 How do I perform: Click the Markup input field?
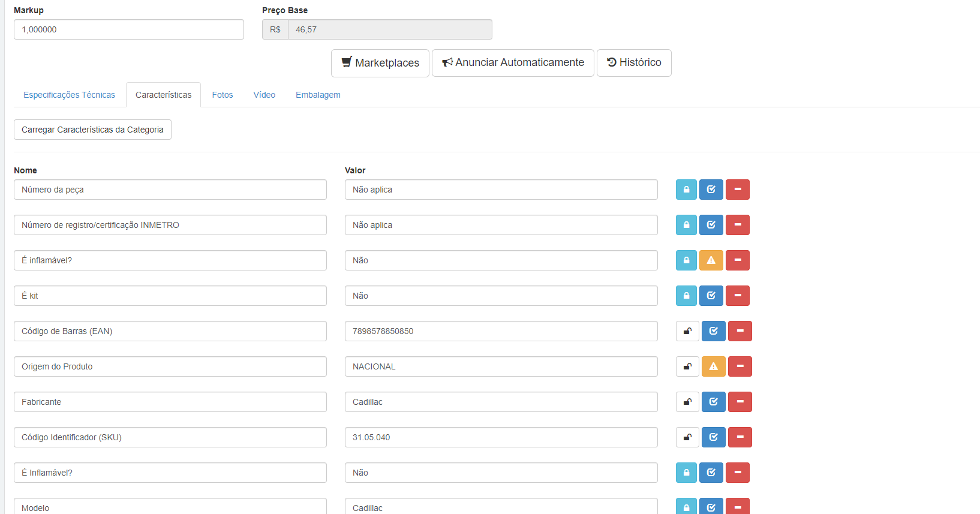[x=129, y=29]
